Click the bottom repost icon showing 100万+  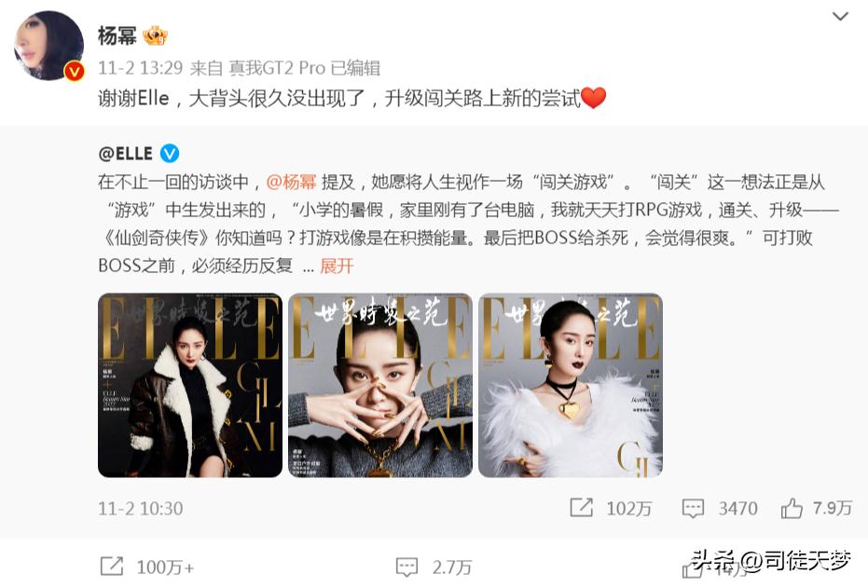(x=112, y=567)
